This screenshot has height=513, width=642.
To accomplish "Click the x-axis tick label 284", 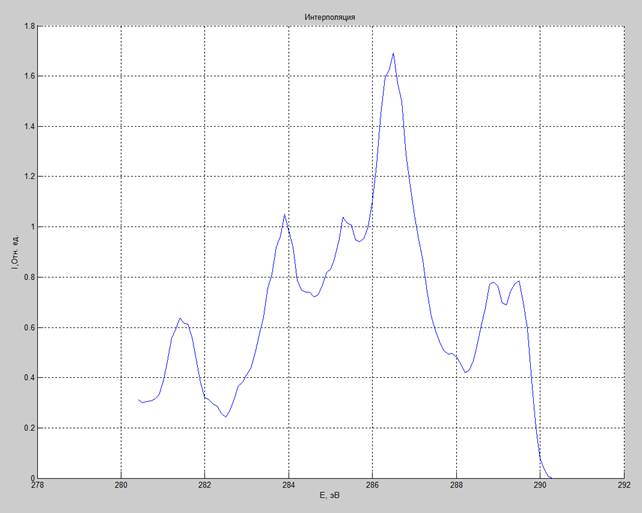I will pos(289,485).
